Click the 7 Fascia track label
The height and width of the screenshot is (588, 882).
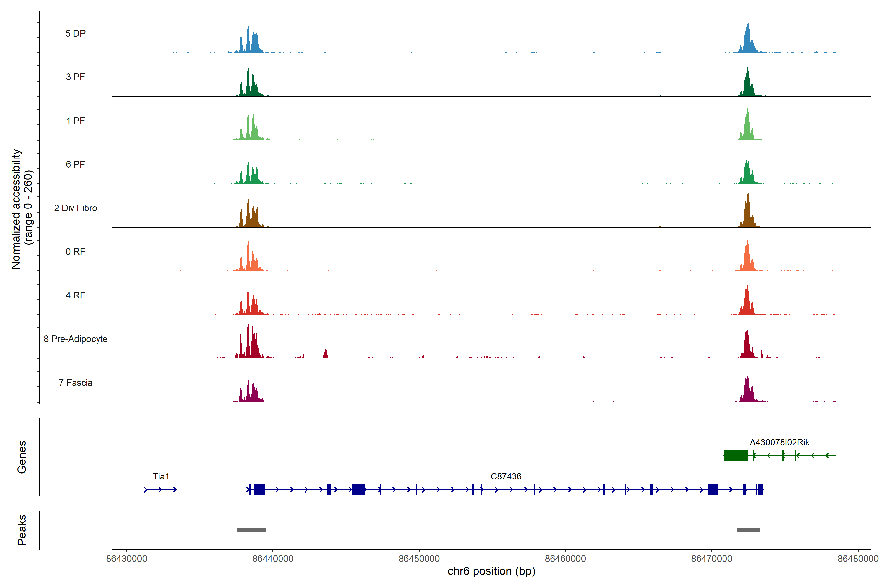(x=75, y=383)
